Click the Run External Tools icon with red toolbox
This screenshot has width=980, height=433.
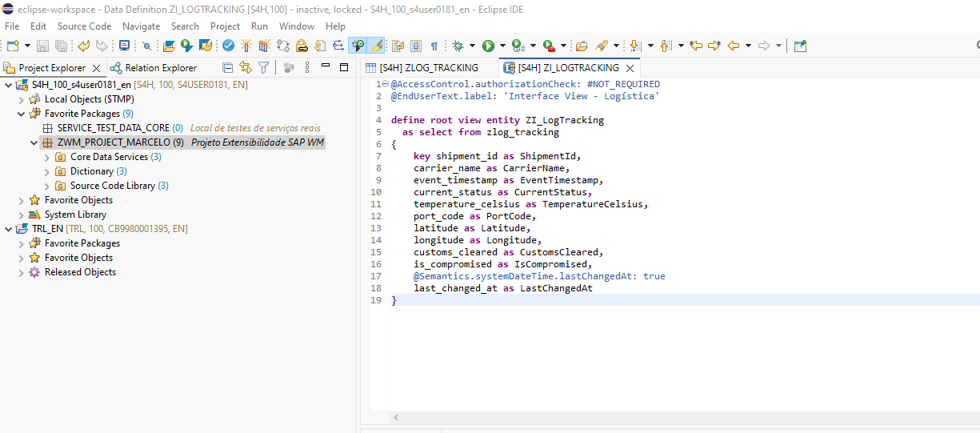(x=548, y=46)
